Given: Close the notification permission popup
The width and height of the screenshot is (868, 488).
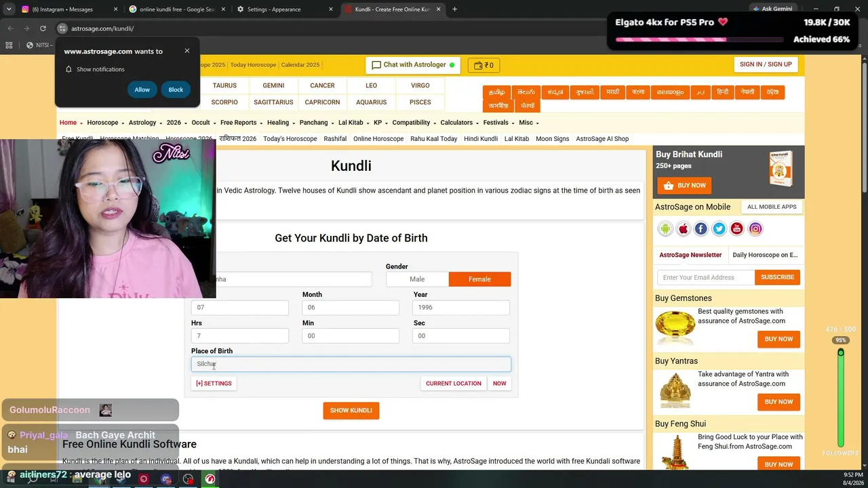Looking at the screenshot, I should [x=187, y=51].
